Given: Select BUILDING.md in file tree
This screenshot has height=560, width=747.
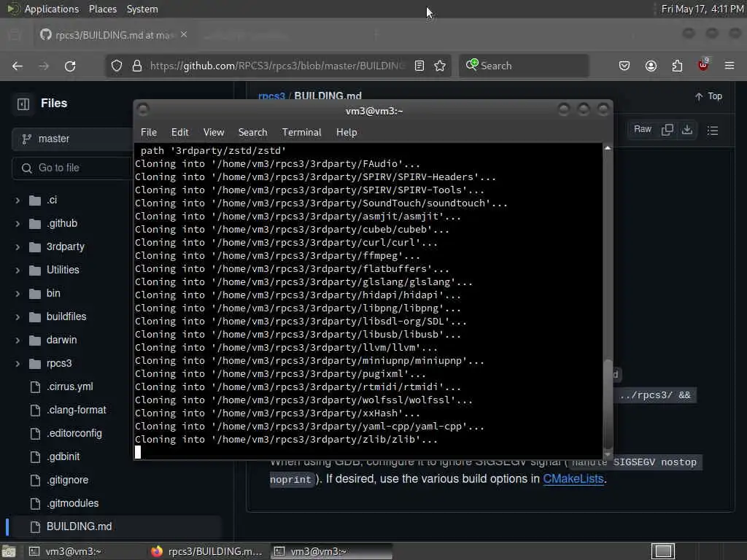Looking at the screenshot, I should pos(79,526).
